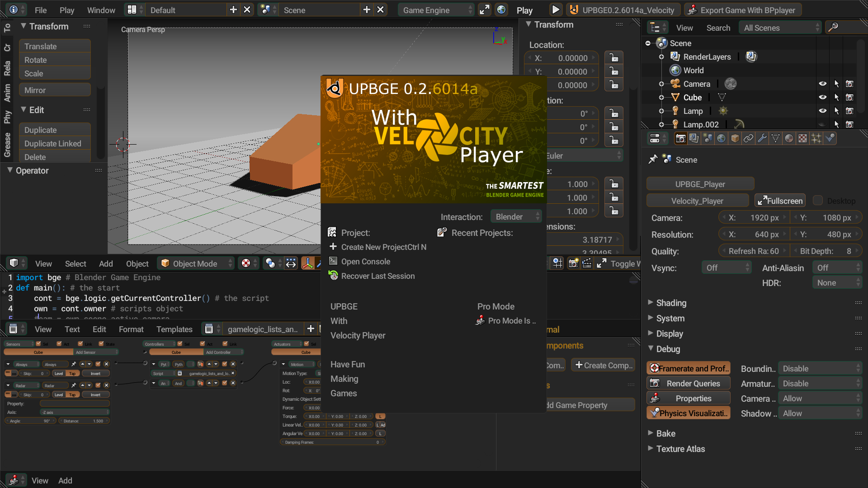Screen dimensions: 868x488
Task: Expand the Shading panel
Action: (671, 303)
